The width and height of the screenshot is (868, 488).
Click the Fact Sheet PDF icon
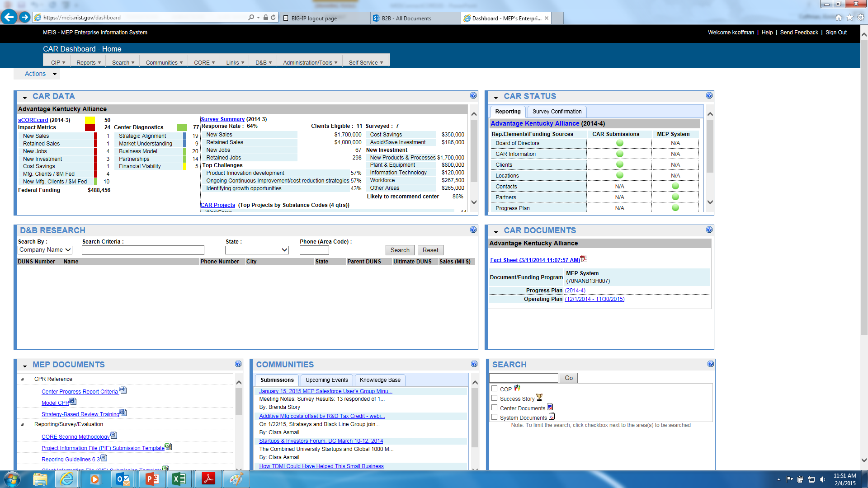click(x=584, y=259)
